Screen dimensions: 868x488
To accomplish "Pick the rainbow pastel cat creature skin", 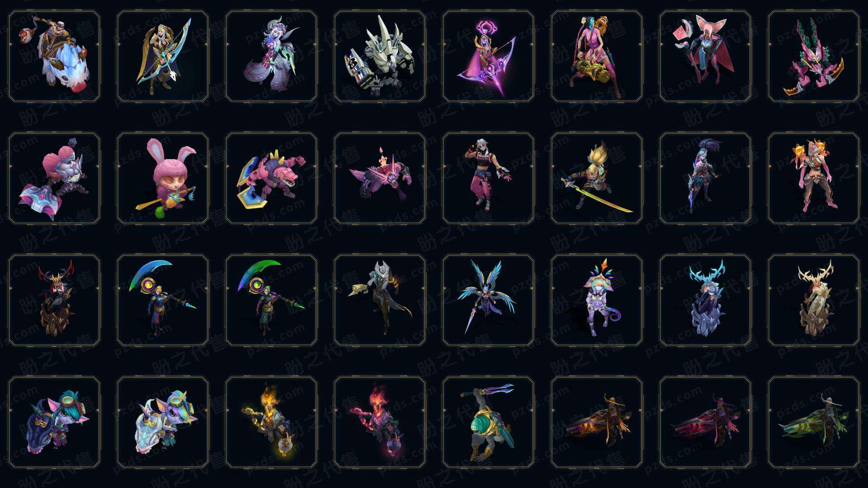I will click(x=597, y=300).
